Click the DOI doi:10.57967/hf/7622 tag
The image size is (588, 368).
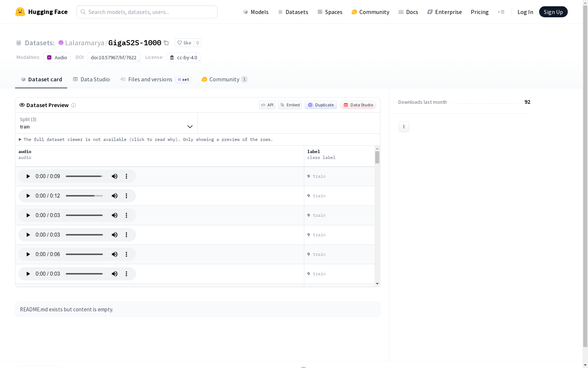[x=114, y=57]
